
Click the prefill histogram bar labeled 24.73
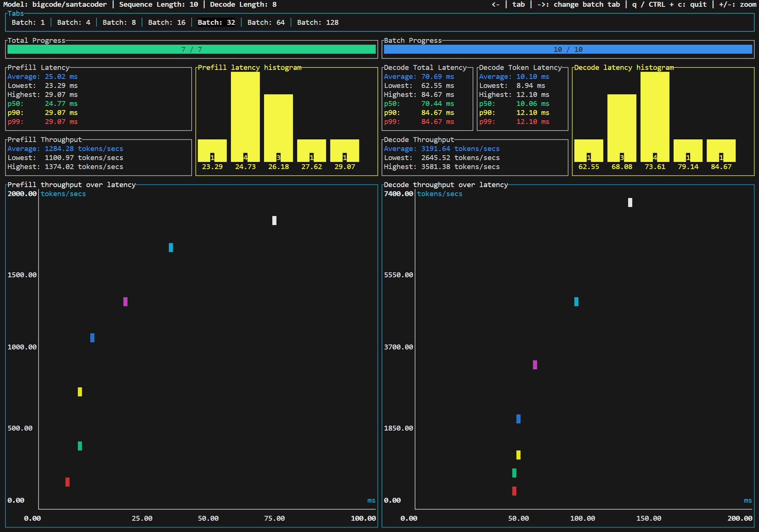(245, 117)
